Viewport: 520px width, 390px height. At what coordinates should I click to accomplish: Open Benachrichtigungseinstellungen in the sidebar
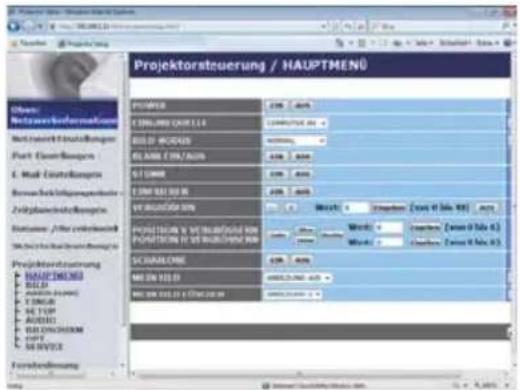point(65,193)
